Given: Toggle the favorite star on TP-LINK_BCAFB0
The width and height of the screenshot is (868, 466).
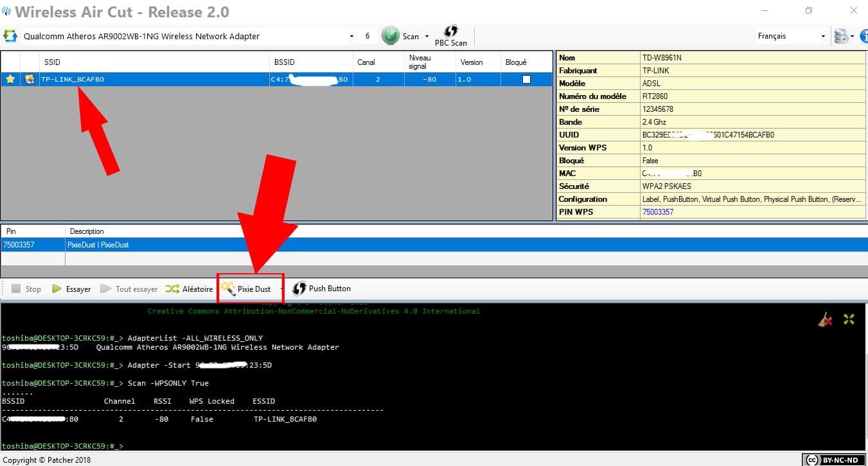Looking at the screenshot, I should pos(10,78).
